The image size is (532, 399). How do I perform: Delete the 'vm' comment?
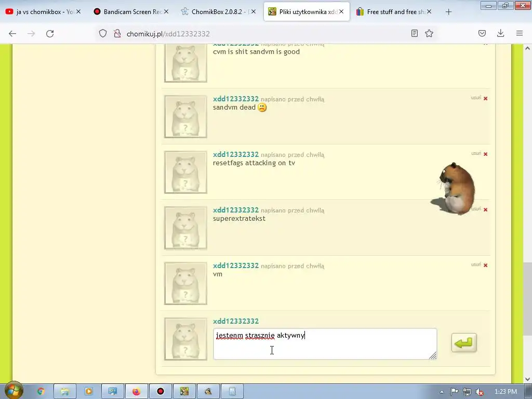pos(486,265)
